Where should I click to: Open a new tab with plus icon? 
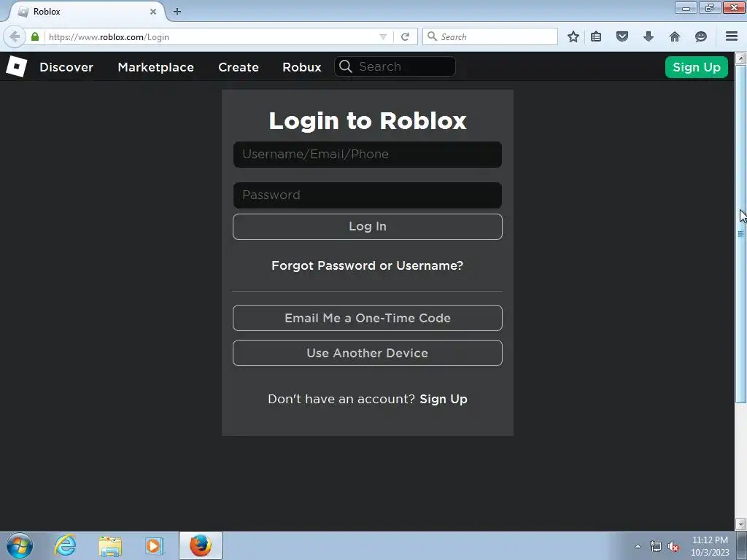click(x=177, y=12)
